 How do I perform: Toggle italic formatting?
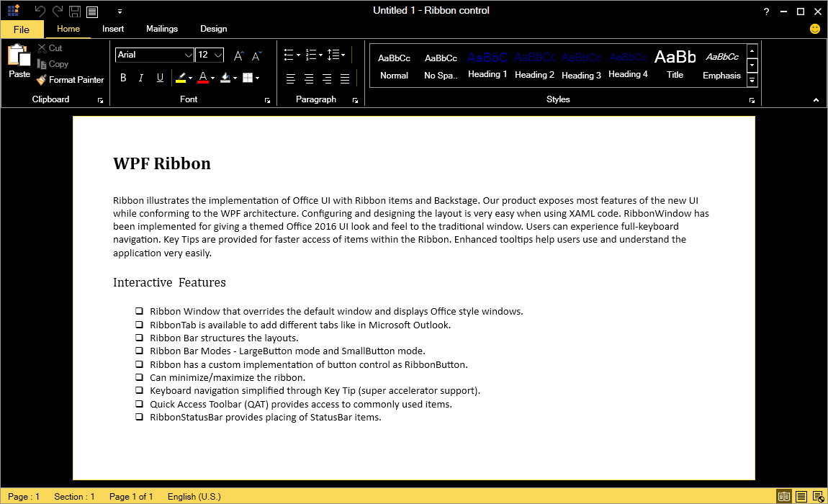point(140,77)
